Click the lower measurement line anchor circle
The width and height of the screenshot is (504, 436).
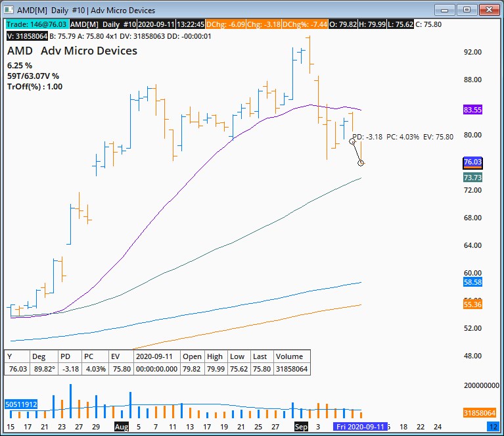(361, 163)
